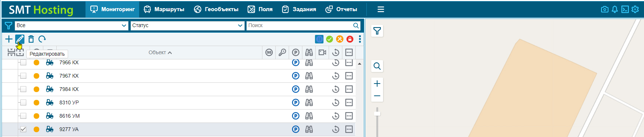Open settings gear in header
This screenshot has height=137, width=644.
pyautogui.click(x=635, y=9)
